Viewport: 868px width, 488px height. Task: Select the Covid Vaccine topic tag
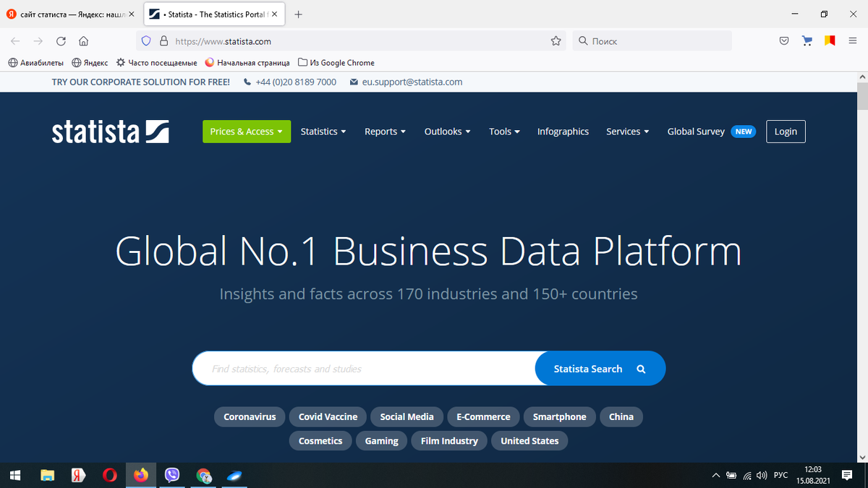point(328,417)
